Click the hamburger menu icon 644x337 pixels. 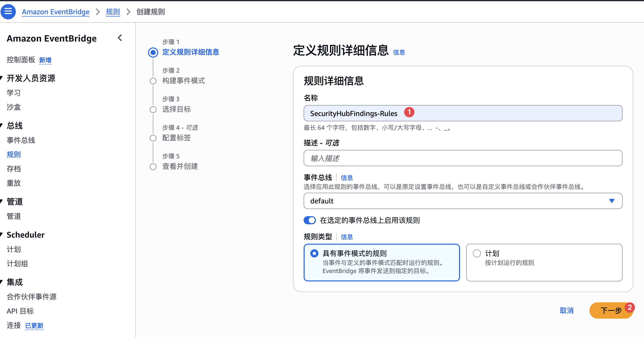8,11
